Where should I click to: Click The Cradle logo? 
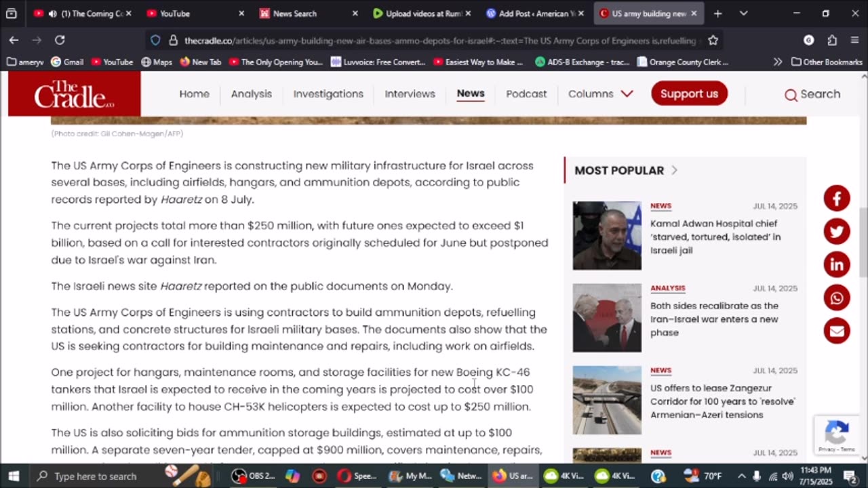(75, 94)
